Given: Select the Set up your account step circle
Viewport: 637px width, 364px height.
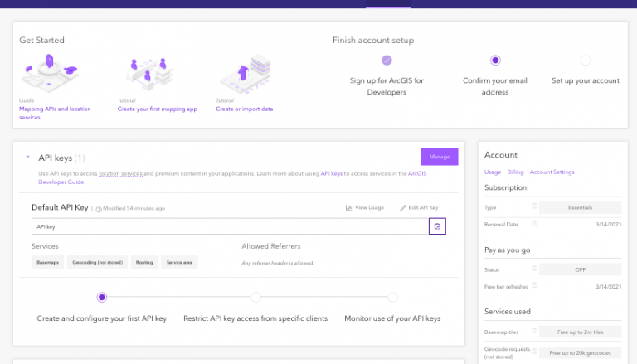Looking at the screenshot, I should [x=585, y=61].
